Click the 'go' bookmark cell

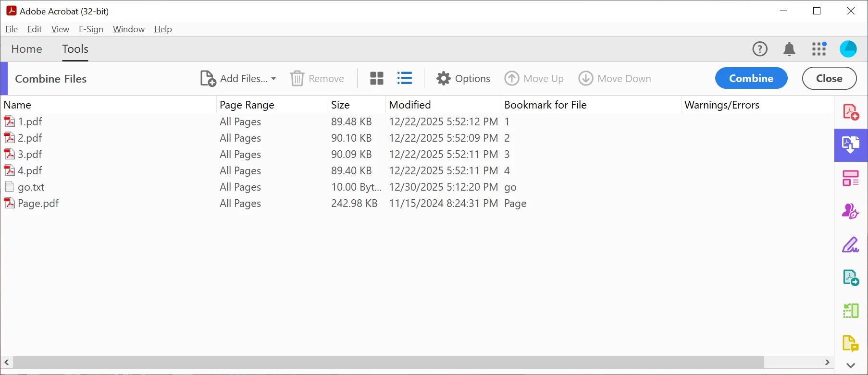click(510, 188)
